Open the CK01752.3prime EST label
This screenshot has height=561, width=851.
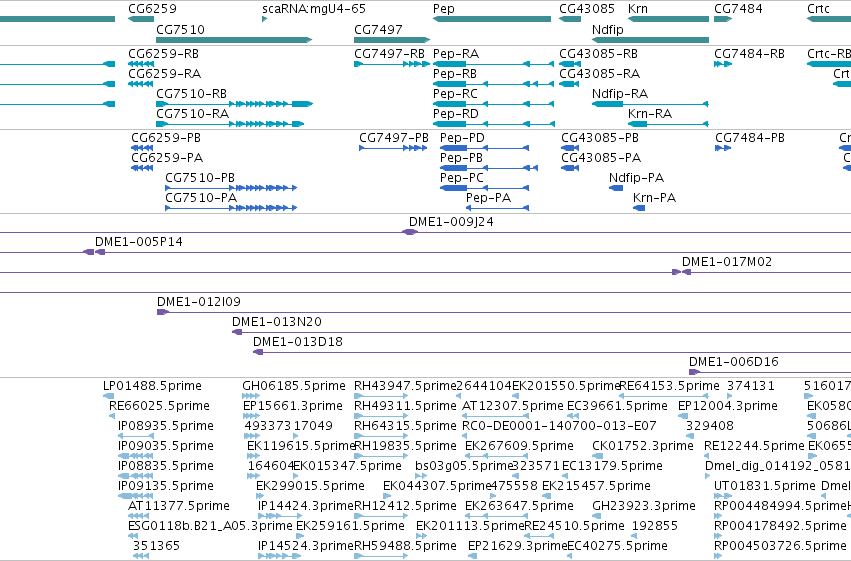[x=643, y=446]
